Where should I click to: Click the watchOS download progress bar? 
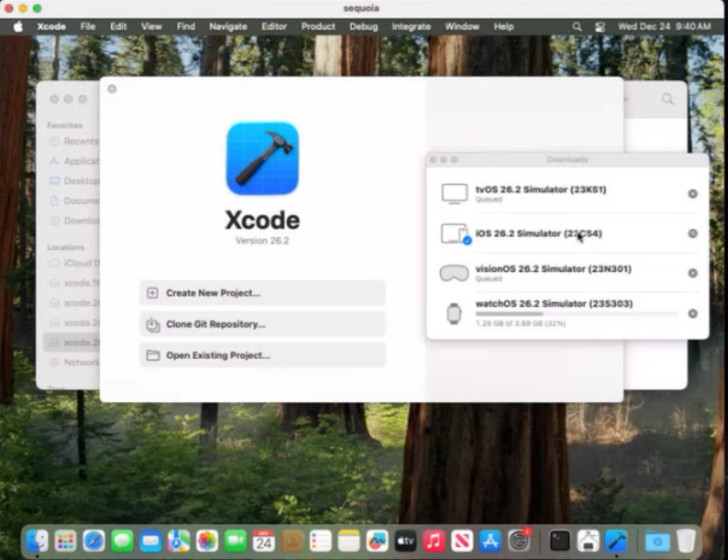click(x=577, y=313)
